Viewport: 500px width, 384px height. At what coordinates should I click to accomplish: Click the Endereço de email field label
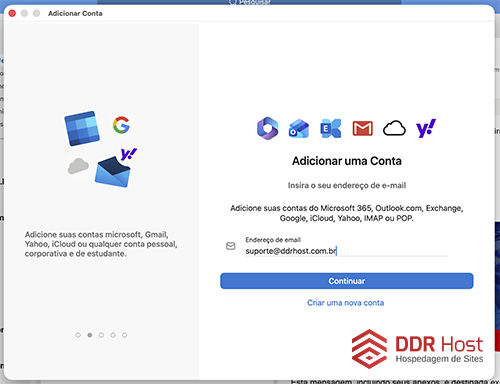tap(273, 240)
